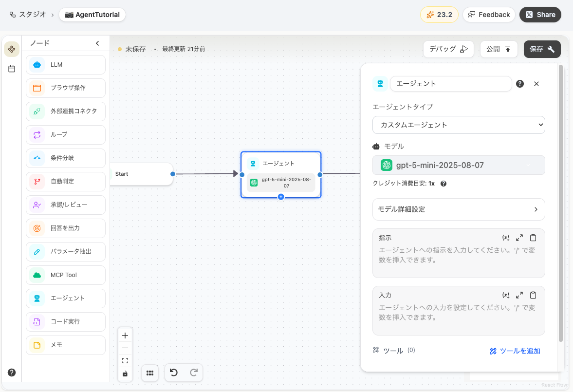Add a tool via ツールを追加 link
Image resolution: width=573 pixels, height=392 pixels.
[x=515, y=350]
